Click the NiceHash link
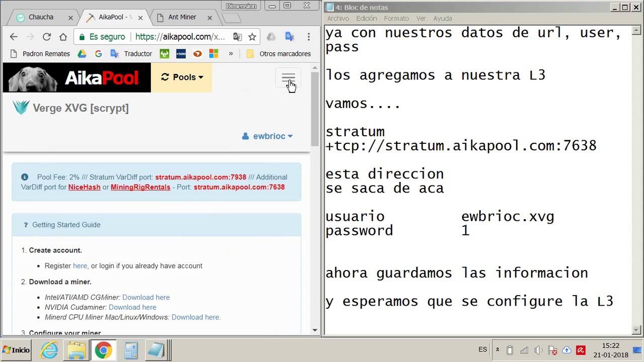Image resolution: width=644 pixels, height=362 pixels. 84,187
